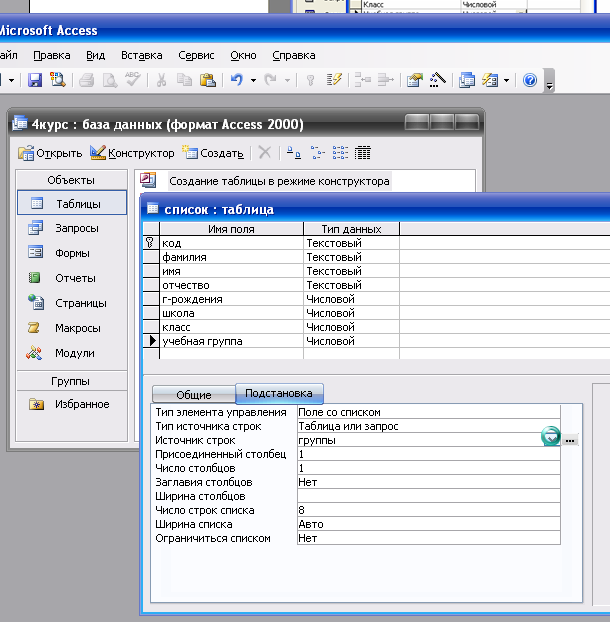Switch to the Общие tab
This screenshot has width=610, height=622.
tap(194, 395)
